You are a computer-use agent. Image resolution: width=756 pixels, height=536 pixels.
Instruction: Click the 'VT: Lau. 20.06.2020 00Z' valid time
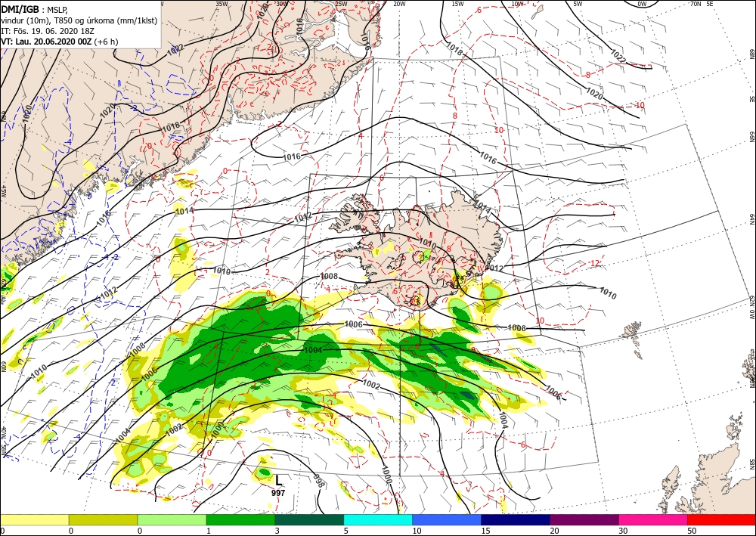click(46, 42)
